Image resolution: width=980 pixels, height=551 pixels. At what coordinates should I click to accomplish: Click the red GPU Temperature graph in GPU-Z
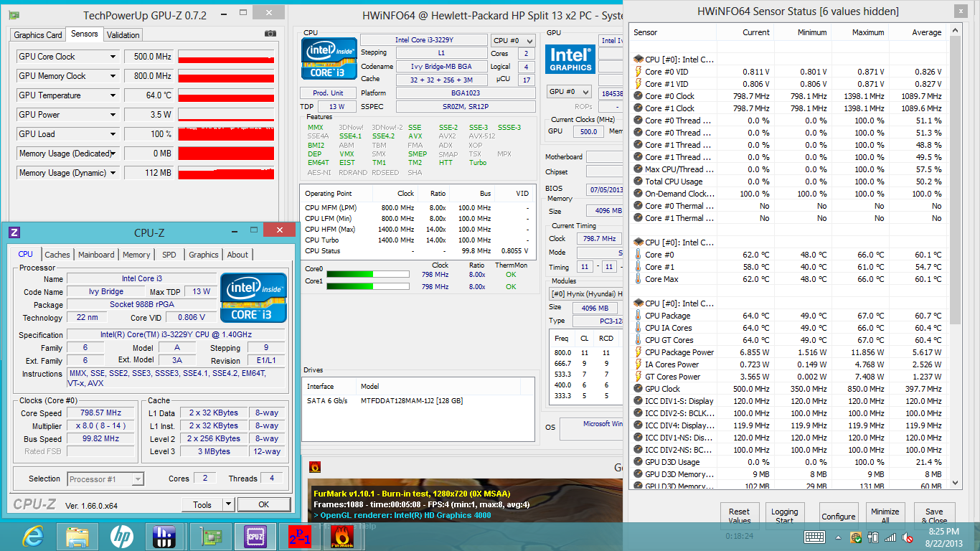(226, 95)
